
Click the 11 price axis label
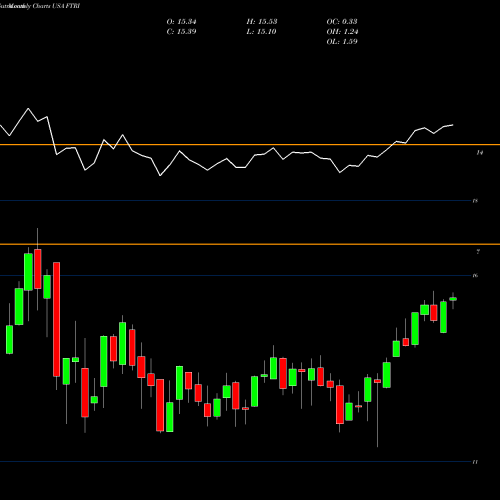[x=475, y=462]
